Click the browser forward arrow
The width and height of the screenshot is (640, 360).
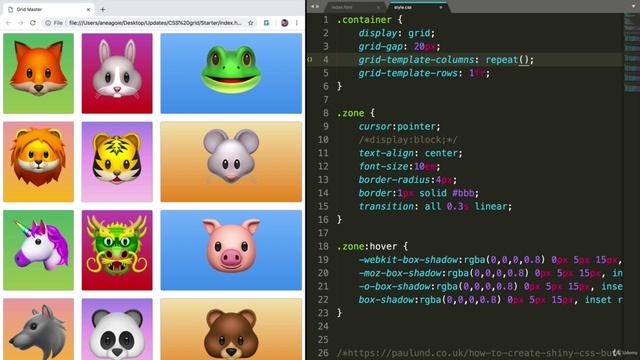click(x=20, y=23)
